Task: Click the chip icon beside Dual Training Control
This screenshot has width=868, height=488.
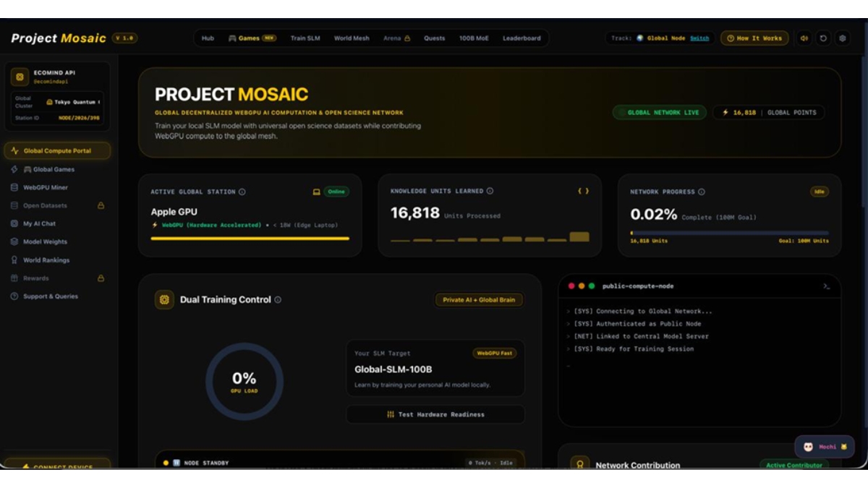Action: tap(164, 299)
